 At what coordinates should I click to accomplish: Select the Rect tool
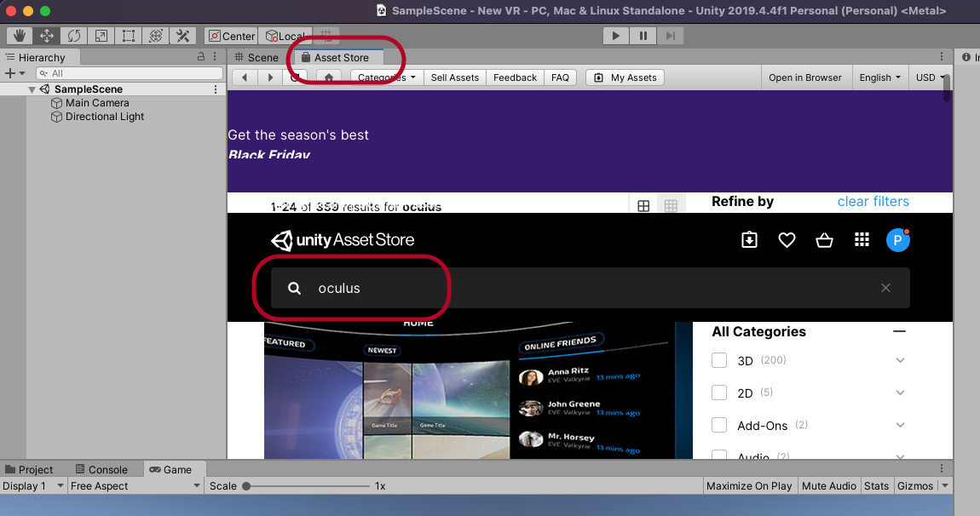[x=128, y=36]
